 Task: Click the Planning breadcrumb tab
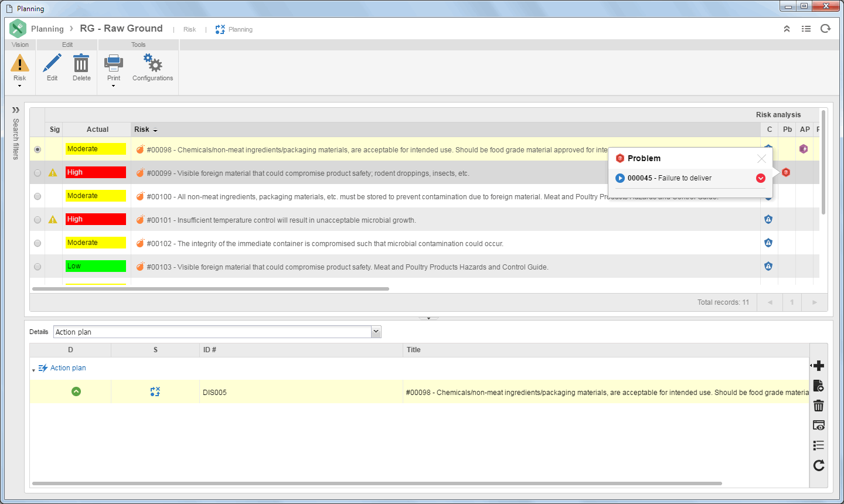click(234, 29)
